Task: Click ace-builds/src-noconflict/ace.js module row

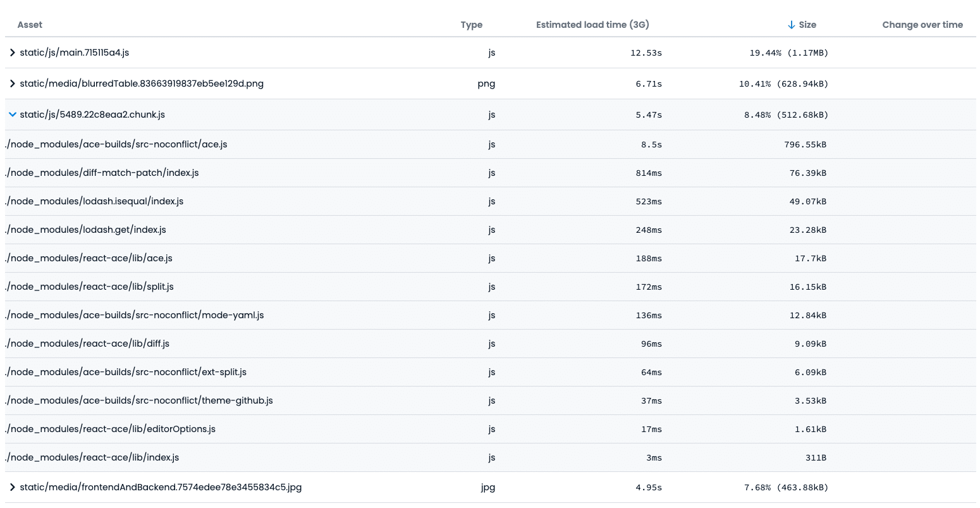Action: 491,144
